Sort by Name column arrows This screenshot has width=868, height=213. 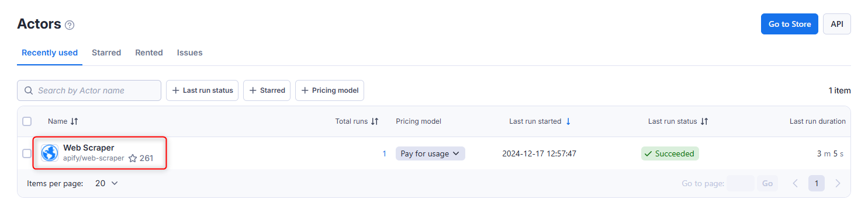[x=74, y=121]
